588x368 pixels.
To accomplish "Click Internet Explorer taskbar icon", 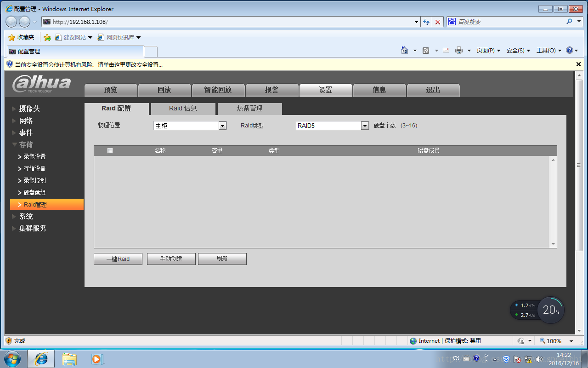I will (41, 359).
